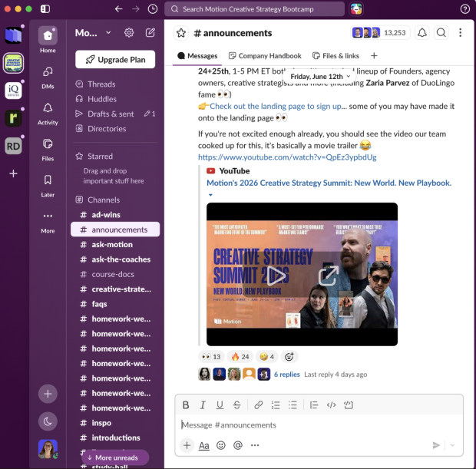The height and width of the screenshot is (469, 476).
Task: Open channel more actions menu
Action: 460,33
